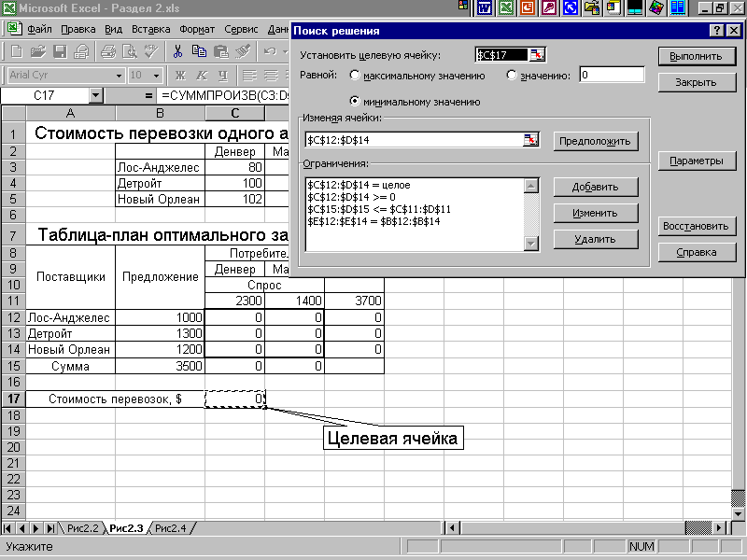747x560 pixels.
Task: Click Удалить to delete constraint
Action: pos(595,240)
